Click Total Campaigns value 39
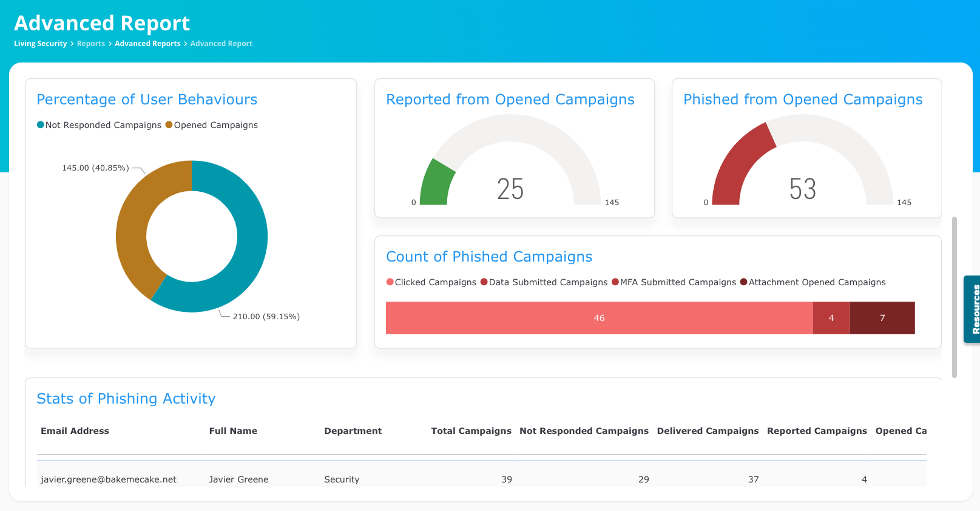 tap(507, 479)
